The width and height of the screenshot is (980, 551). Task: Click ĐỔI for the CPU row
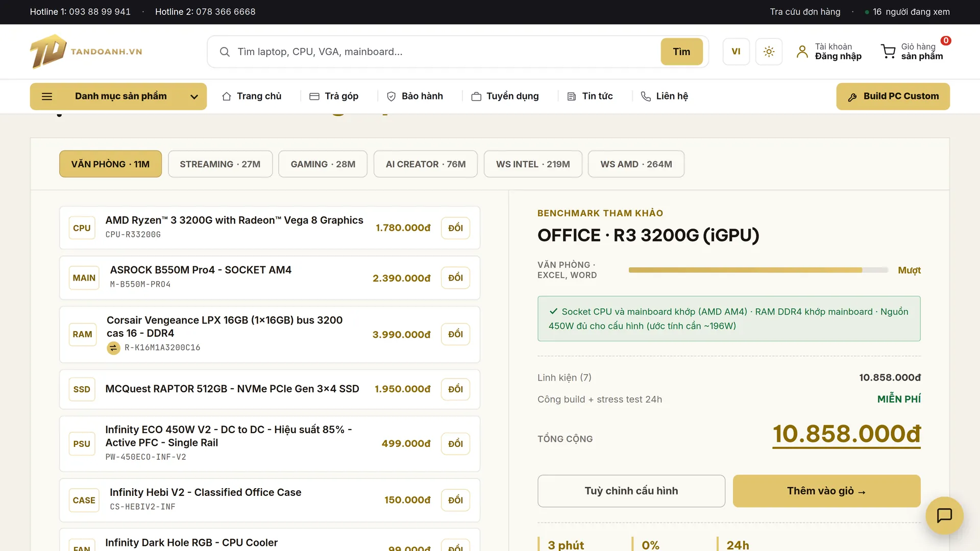click(455, 228)
